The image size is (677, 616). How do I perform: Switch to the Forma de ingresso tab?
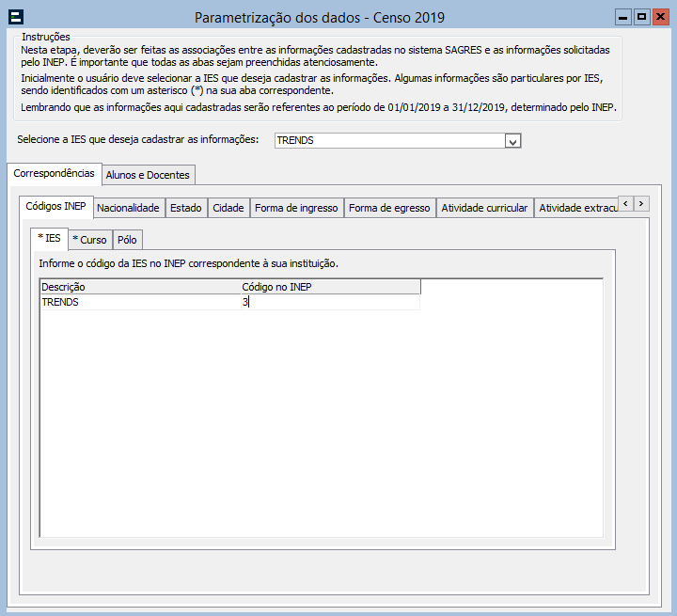[x=296, y=208]
